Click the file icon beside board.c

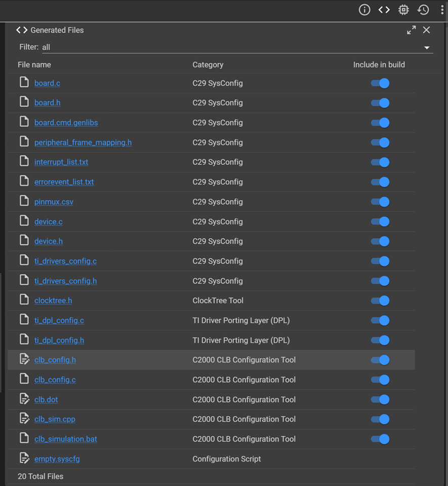(x=24, y=82)
